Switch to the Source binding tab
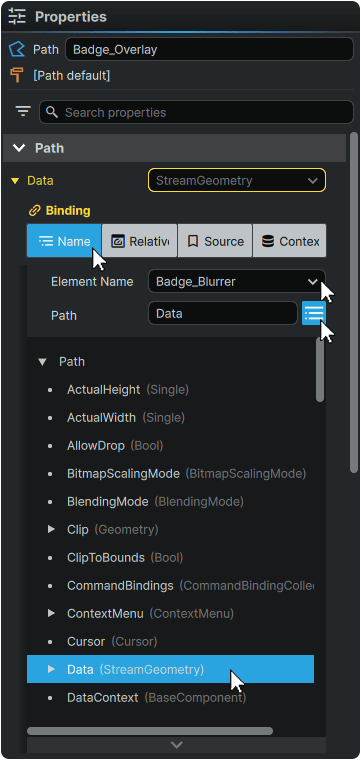 click(x=215, y=241)
